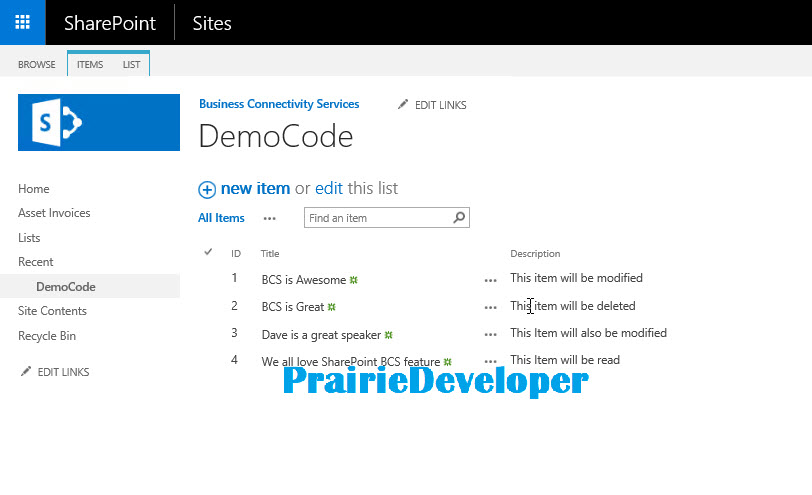Open Business Connectivity Services breadcrumb link
Image resolution: width=812 pixels, height=495 pixels.
(279, 104)
